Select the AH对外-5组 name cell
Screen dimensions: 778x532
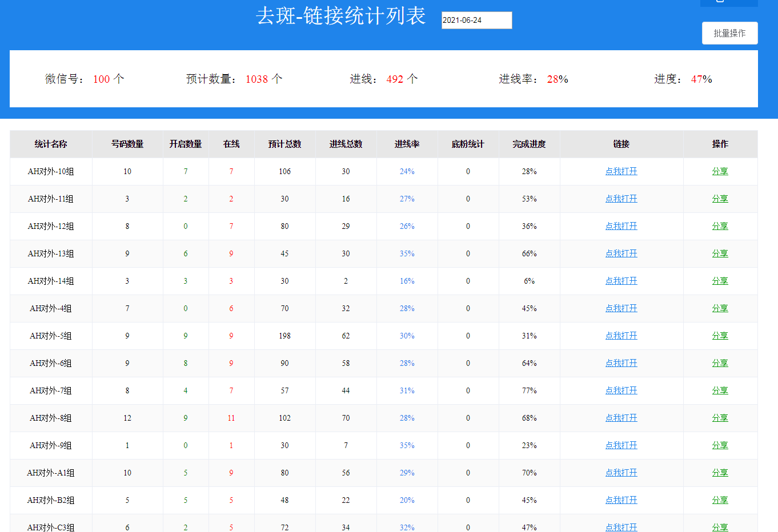[x=51, y=336]
